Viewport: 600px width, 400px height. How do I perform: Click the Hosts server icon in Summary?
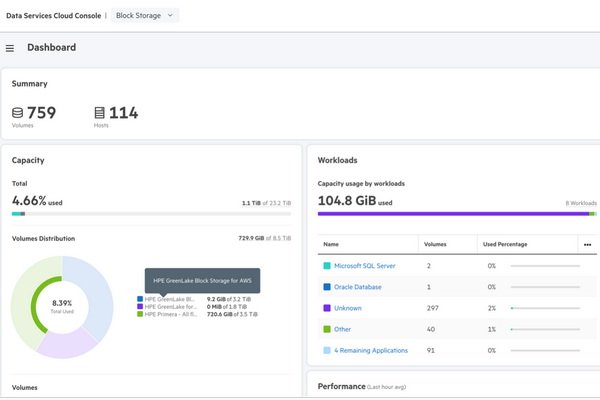pyautogui.click(x=100, y=113)
